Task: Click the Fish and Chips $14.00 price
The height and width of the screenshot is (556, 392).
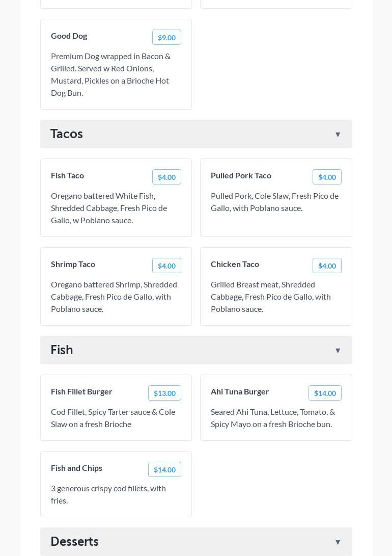Action: (x=164, y=469)
